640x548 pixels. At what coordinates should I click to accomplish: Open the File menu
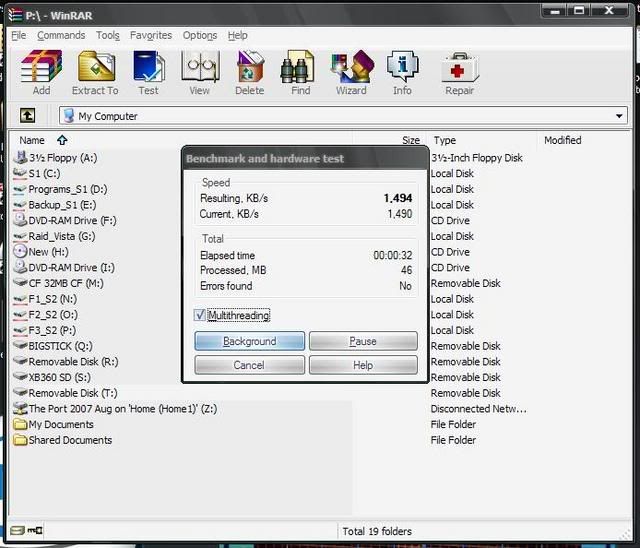[x=18, y=35]
